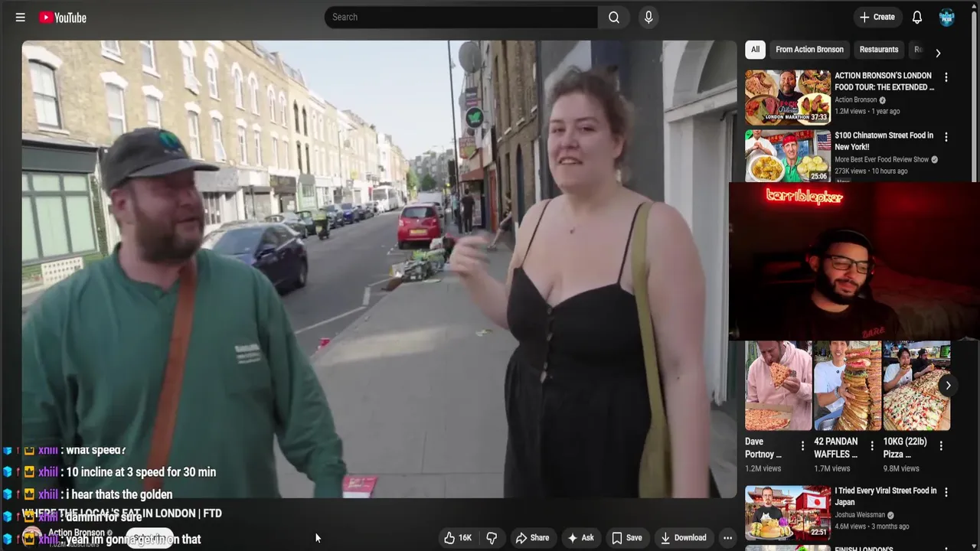Select the All filter chip
Viewport: 980px width, 551px height.
pos(755,50)
